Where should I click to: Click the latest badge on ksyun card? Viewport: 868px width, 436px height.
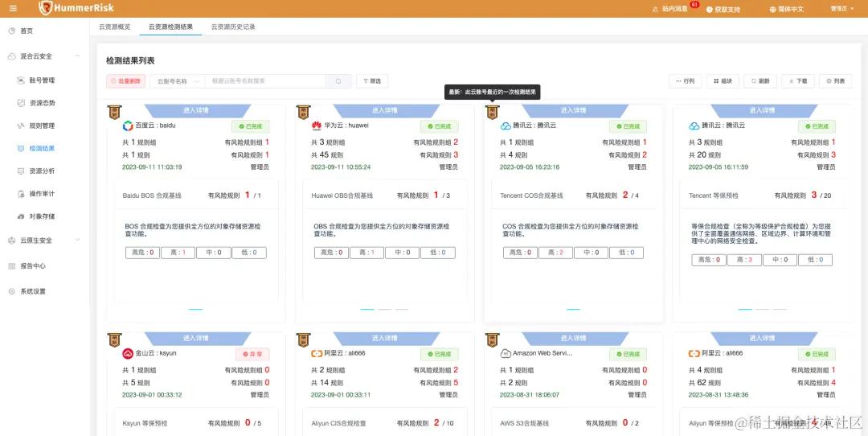pos(114,340)
